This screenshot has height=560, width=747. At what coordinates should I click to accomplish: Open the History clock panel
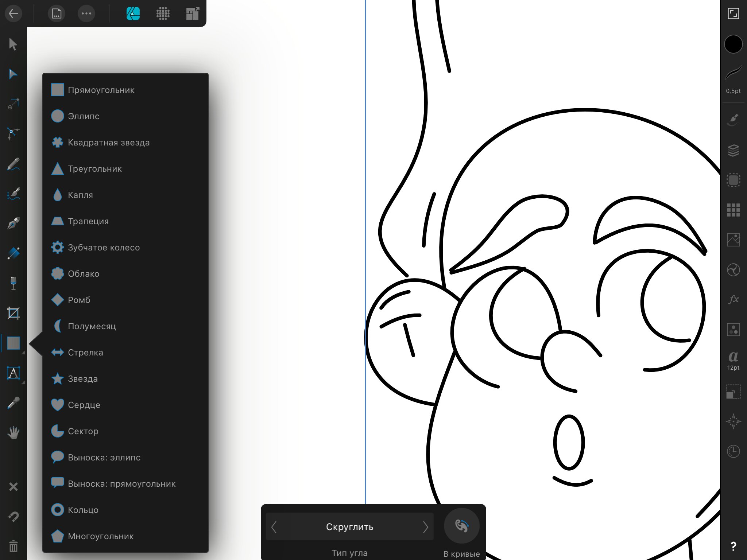733,452
